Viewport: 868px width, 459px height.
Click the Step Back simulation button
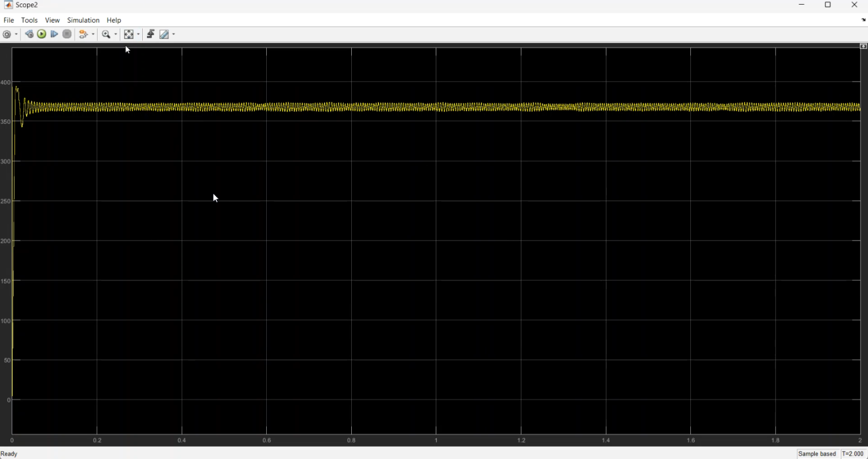coord(29,35)
